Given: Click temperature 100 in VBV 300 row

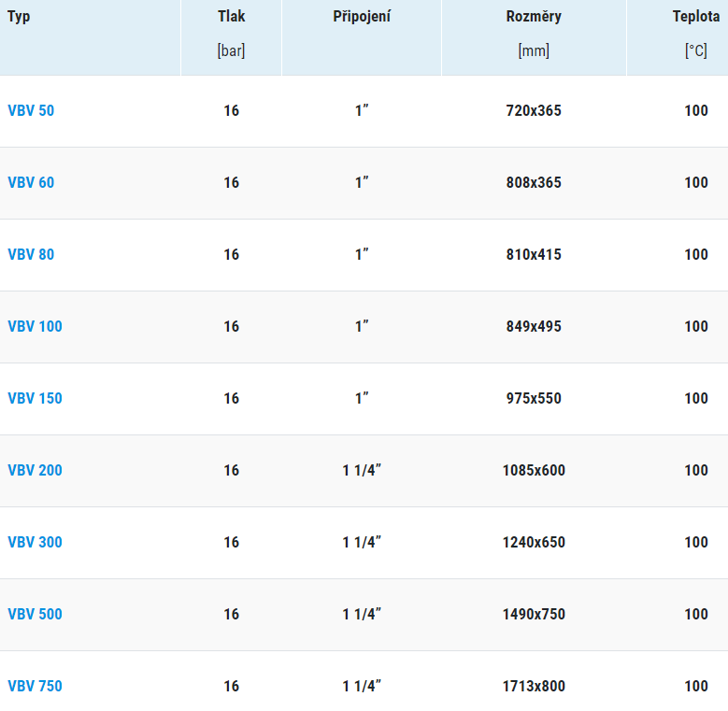Looking at the screenshot, I should click(x=696, y=542).
